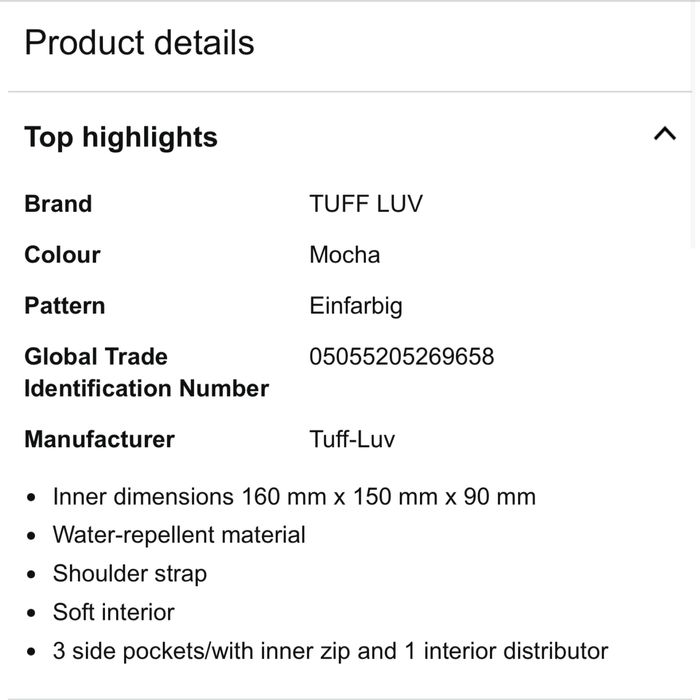The height and width of the screenshot is (700, 700).
Task: Click the 3 side pockets bullet text
Action: click(x=330, y=651)
